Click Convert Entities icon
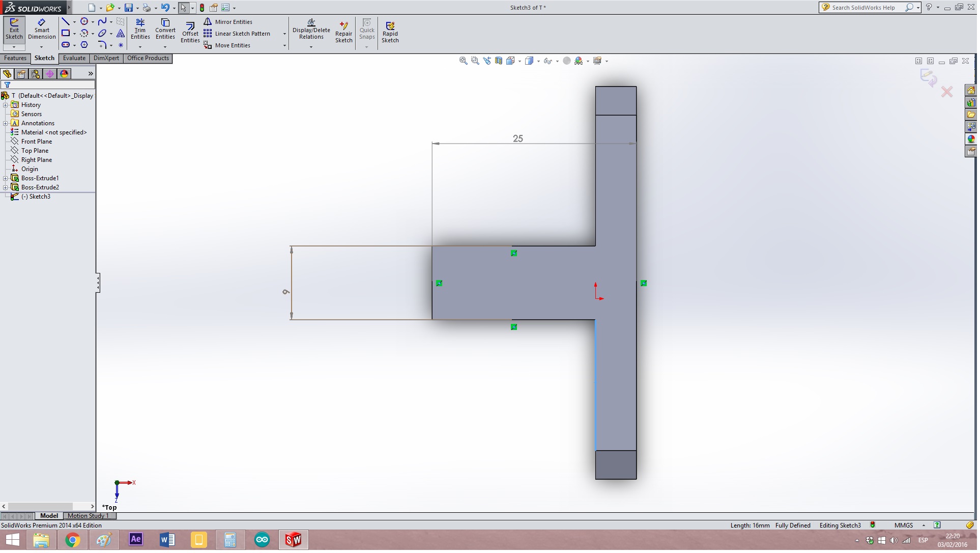980x553 pixels. (165, 29)
